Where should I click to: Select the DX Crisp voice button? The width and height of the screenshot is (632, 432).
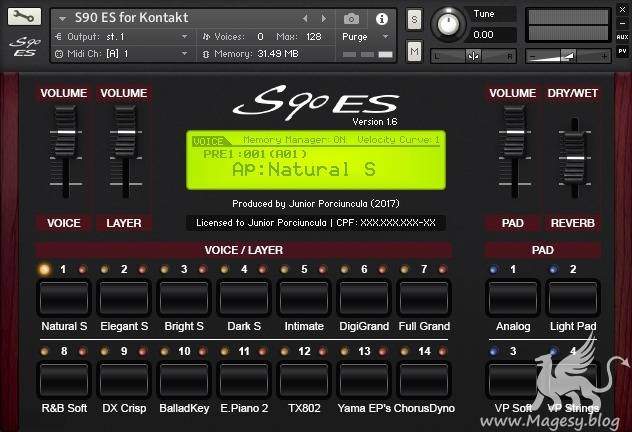tap(124, 380)
